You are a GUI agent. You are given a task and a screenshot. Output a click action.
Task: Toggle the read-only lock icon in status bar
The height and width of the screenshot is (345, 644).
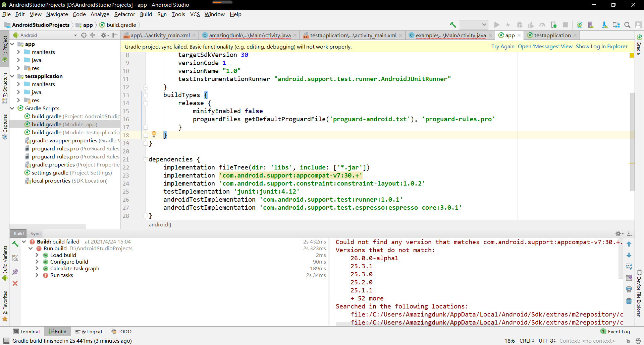(x=628, y=341)
